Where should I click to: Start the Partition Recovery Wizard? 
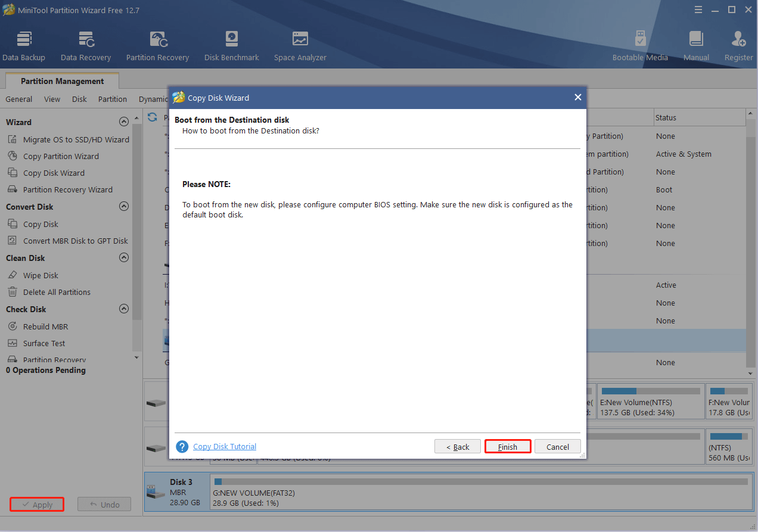(61, 189)
